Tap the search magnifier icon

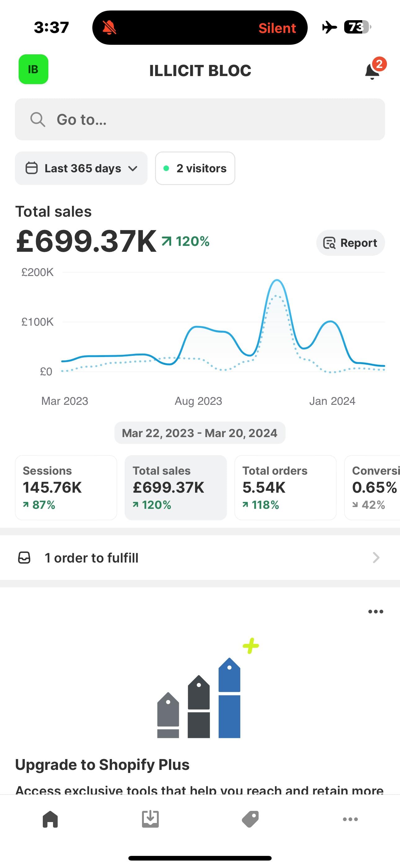coord(38,120)
